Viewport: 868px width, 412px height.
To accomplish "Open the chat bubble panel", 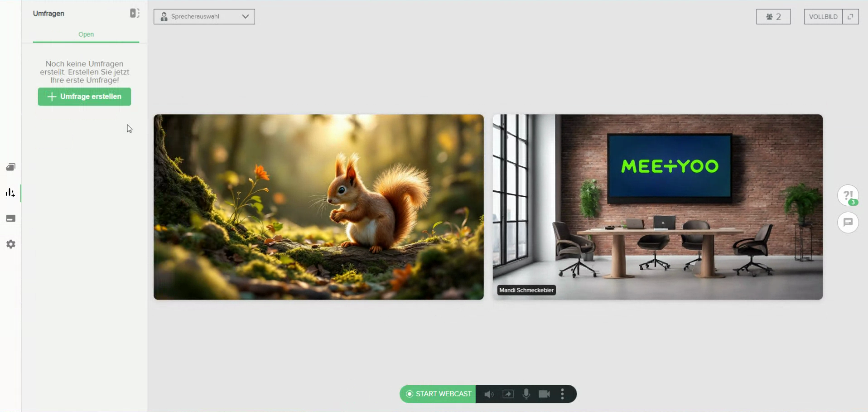I will tap(848, 223).
